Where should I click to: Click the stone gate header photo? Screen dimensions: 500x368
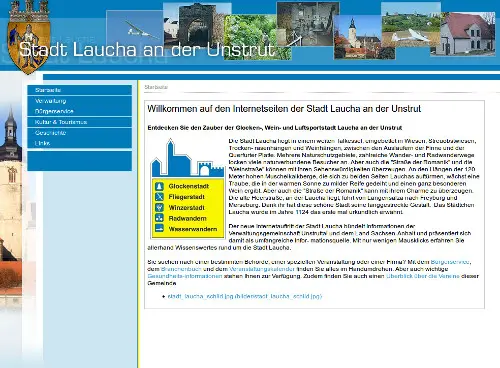(x=197, y=24)
